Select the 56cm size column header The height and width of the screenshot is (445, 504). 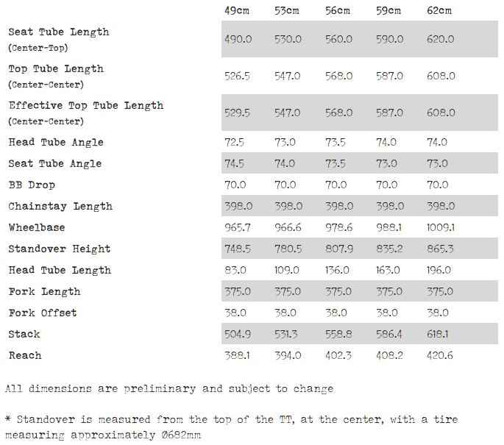pos(338,10)
